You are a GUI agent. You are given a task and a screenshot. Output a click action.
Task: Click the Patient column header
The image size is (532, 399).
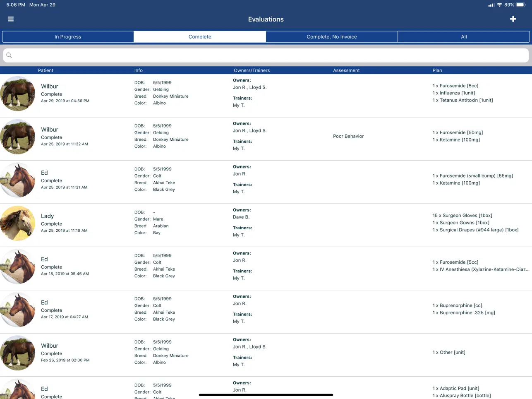point(46,70)
